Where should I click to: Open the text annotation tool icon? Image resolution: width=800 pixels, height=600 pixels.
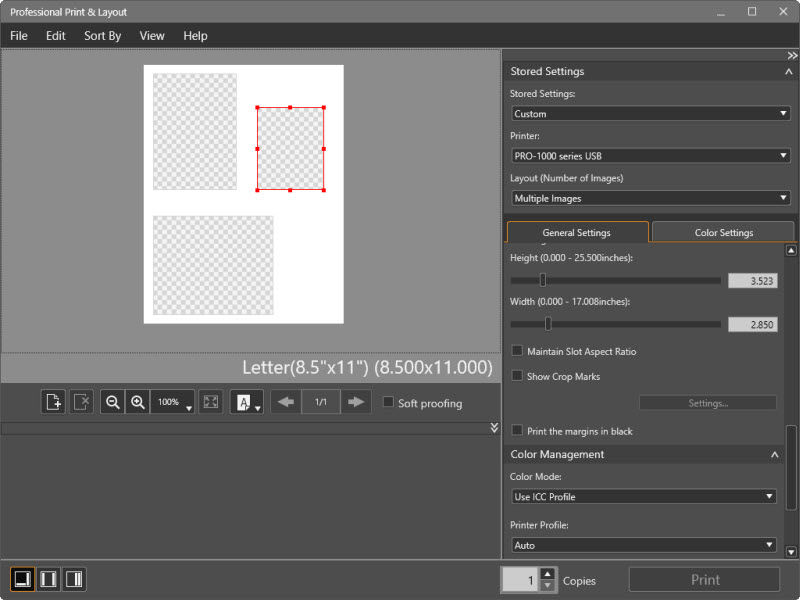click(245, 402)
